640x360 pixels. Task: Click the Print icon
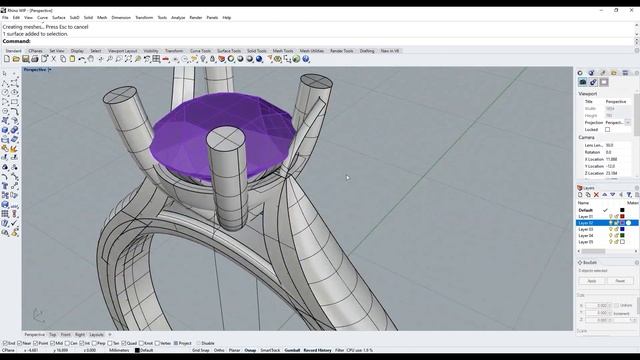(x=35, y=59)
